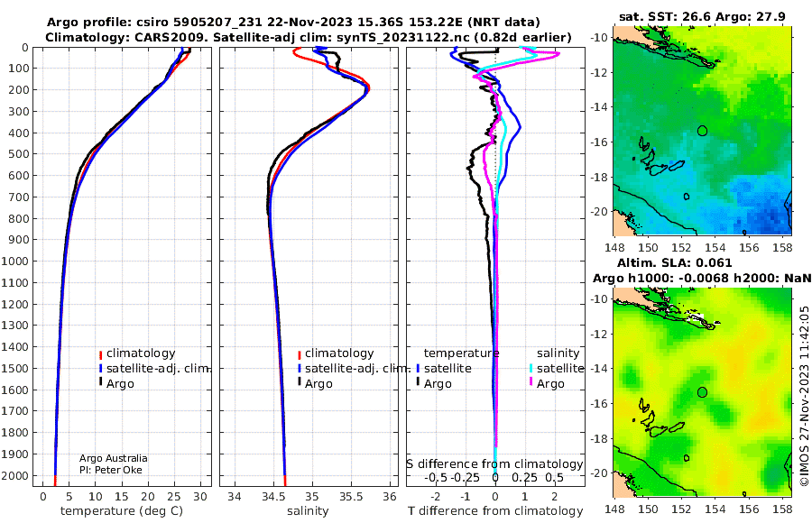812x523 pixels.
Task: Click 'temperature' legend heading in difference panel
Action: click(x=461, y=353)
